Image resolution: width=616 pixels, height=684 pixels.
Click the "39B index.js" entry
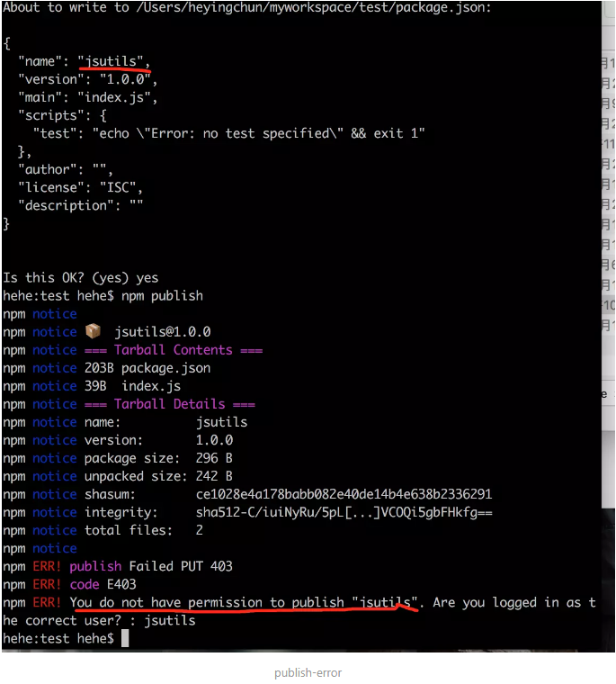coord(132,385)
